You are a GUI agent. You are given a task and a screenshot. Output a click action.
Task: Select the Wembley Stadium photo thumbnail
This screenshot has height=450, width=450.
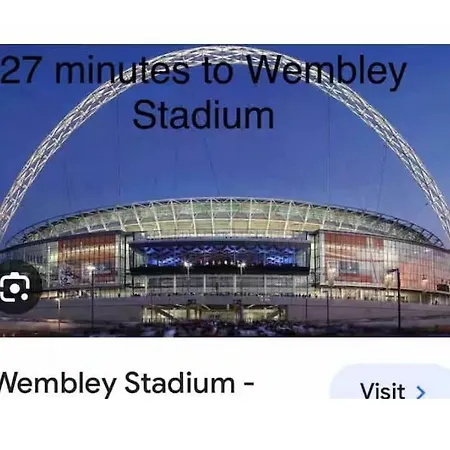225,190
